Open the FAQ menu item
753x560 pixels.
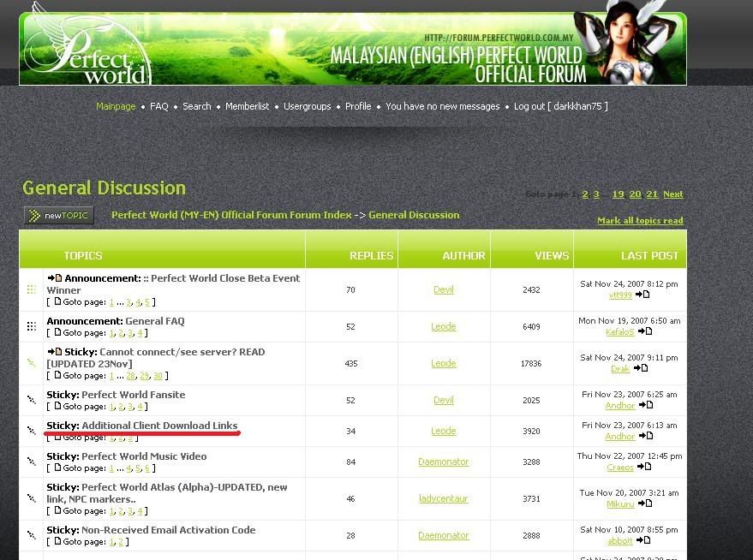(x=159, y=106)
